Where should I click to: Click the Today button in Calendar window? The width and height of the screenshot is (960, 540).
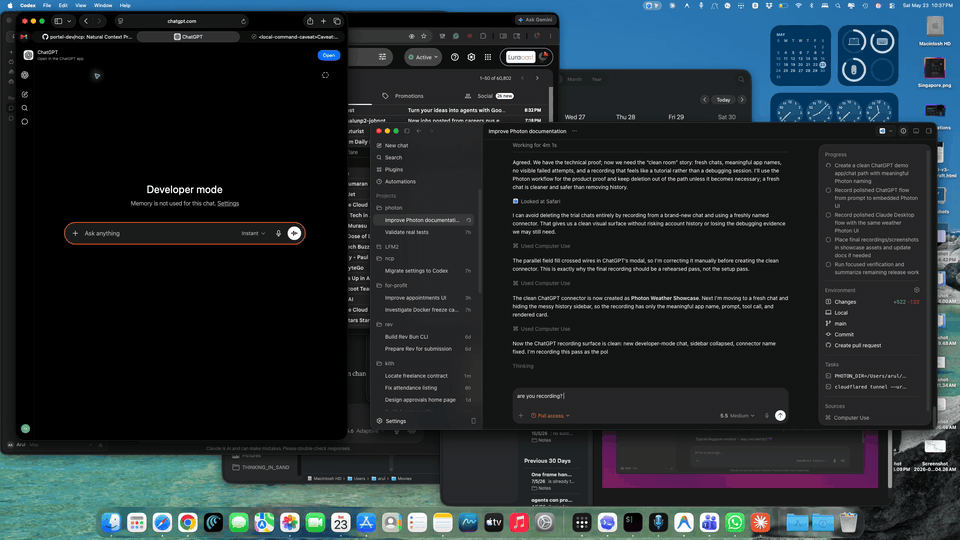723,100
